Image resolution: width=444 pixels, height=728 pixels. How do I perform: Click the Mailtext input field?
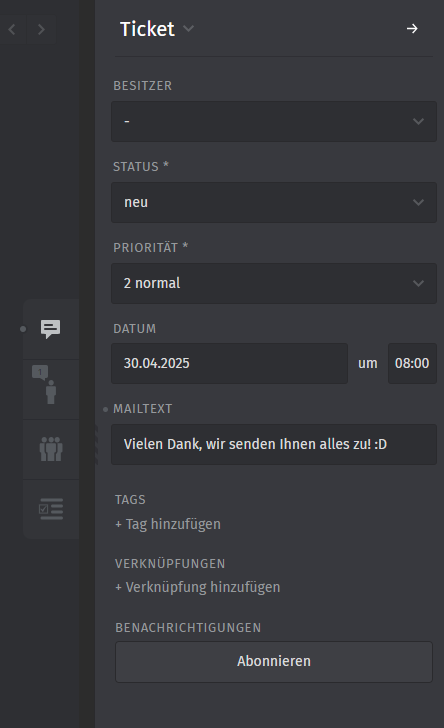click(274, 444)
